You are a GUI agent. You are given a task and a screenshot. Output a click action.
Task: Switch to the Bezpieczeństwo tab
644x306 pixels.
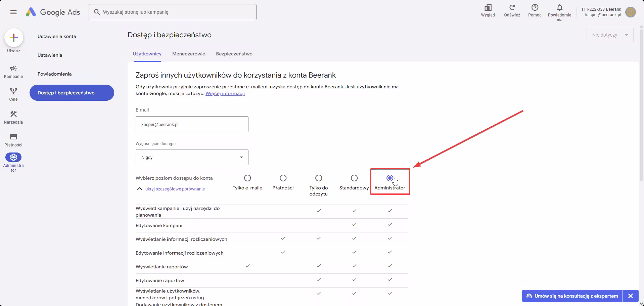coord(234,54)
